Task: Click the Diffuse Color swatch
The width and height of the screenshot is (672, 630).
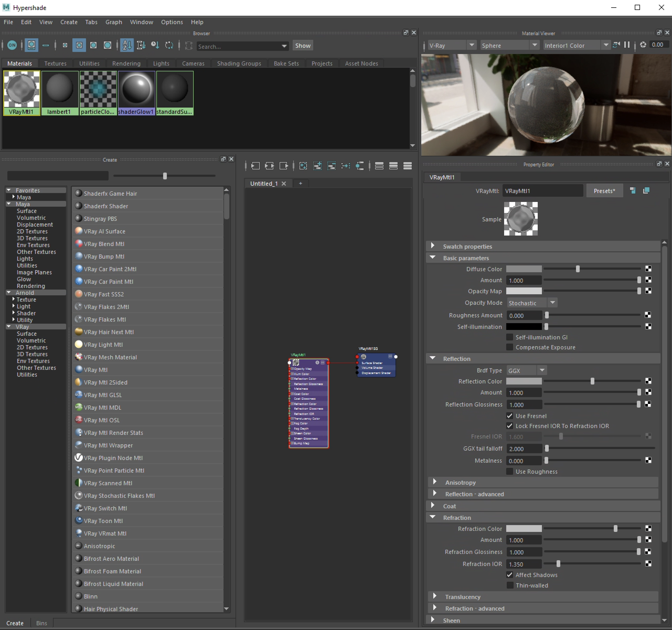Action: coord(524,269)
